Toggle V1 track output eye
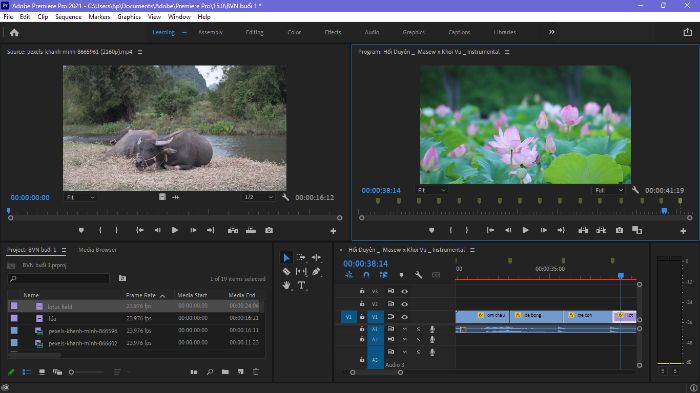The image size is (700, 393). coord(404,317)
